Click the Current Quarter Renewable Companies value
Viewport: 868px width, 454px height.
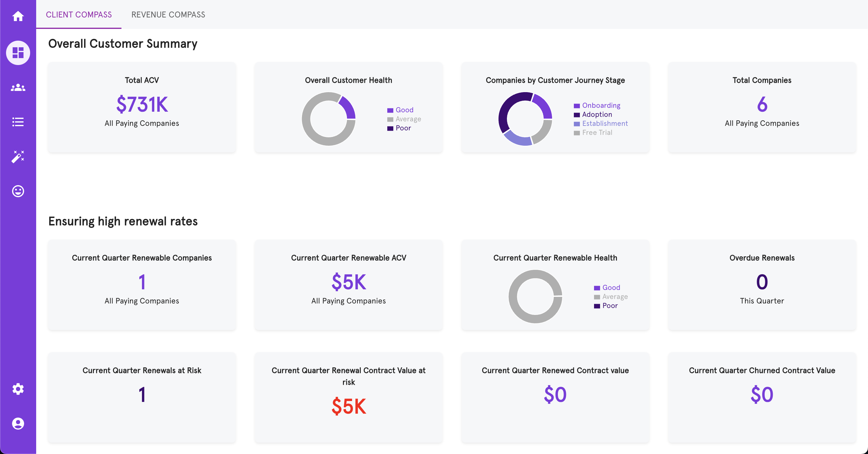142,282
